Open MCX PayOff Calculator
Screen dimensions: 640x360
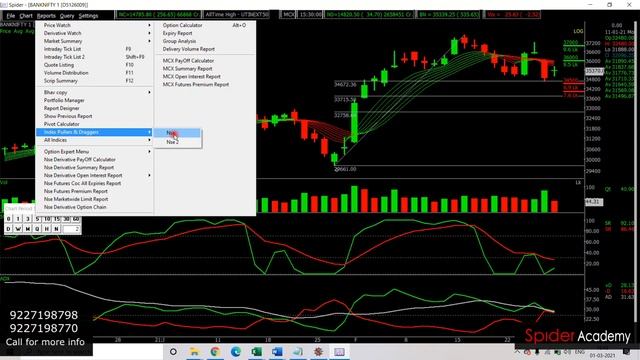205,61
